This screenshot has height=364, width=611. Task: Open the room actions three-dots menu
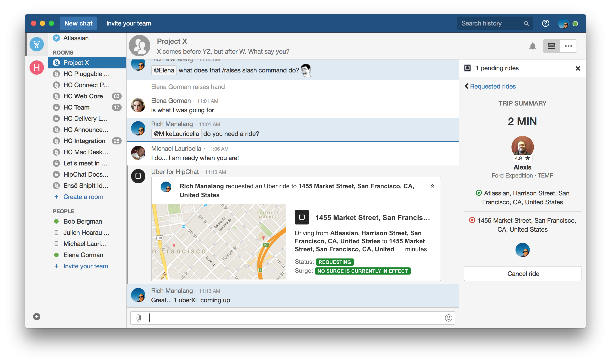568,46
